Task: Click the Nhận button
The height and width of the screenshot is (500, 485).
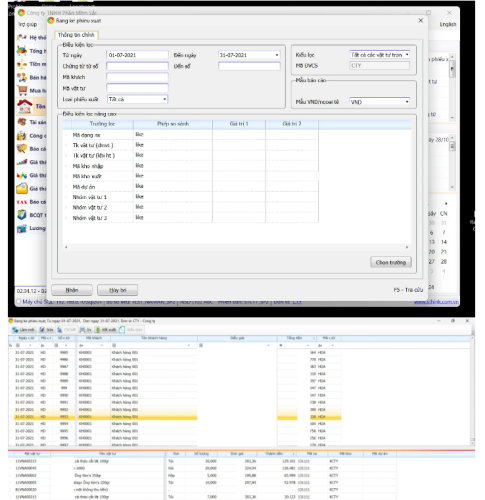Action: click(72, 290)
